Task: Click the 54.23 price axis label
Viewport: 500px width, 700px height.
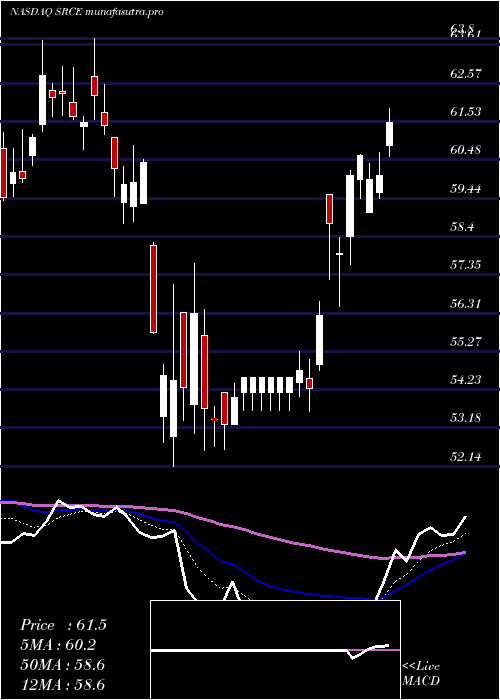Action: pyautogui.click(x=466, y=380)
